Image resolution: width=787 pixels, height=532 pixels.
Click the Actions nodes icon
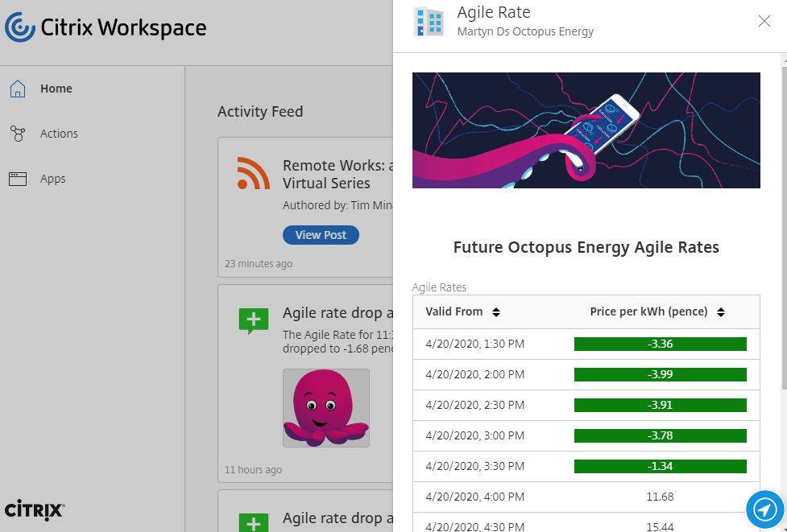pos(18,134)
